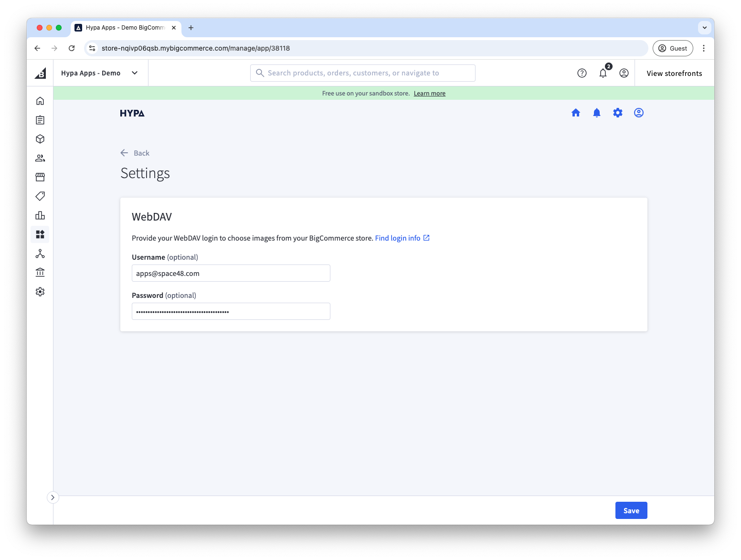Click View storefronts
This screenshot has width=741, height=560.
click(674, 73)
